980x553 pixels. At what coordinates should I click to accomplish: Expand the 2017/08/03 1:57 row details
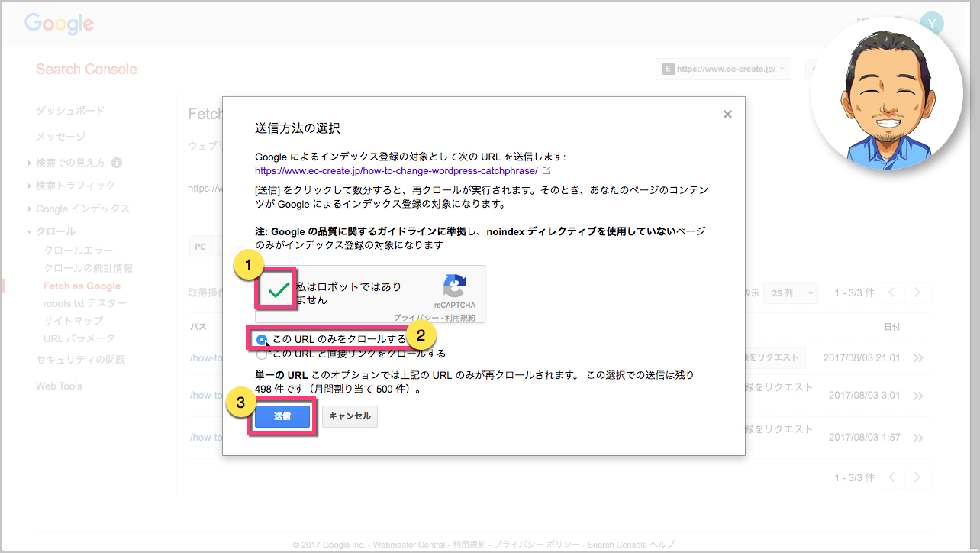[918, 438]
